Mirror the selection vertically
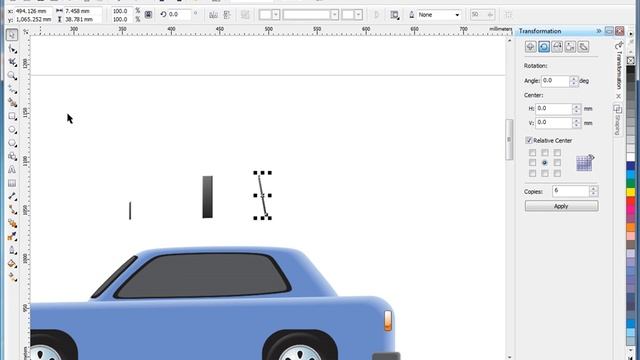Image resolution: width=640 pixels, height=360 pixels. pyautogui.click(x=227, y=15)
